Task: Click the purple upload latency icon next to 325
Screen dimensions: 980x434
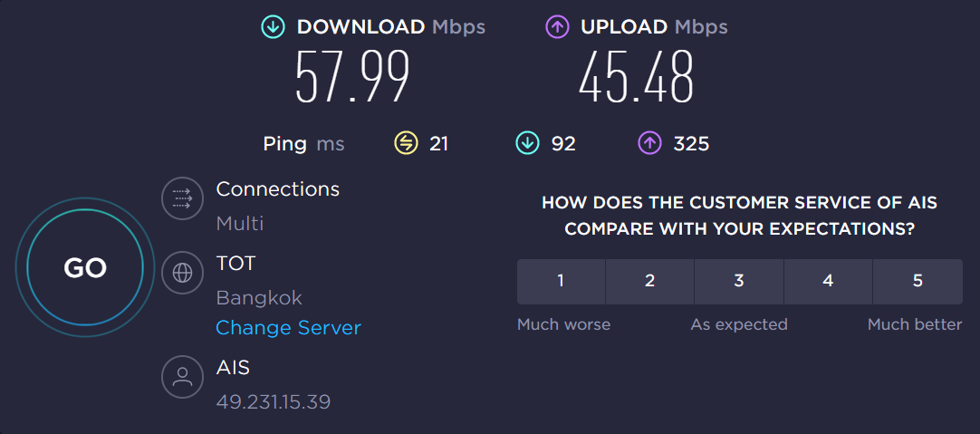Action: tap(649, 144)
